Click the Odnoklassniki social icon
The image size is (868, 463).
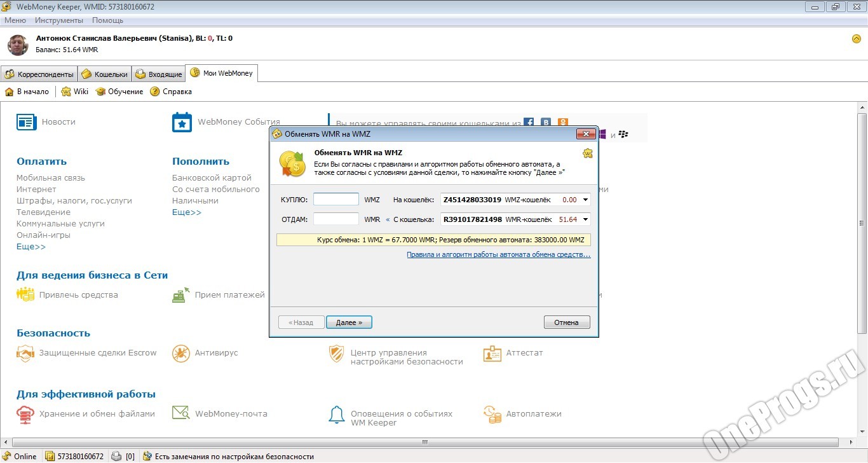pyautogui.click(x=563, y=123)
